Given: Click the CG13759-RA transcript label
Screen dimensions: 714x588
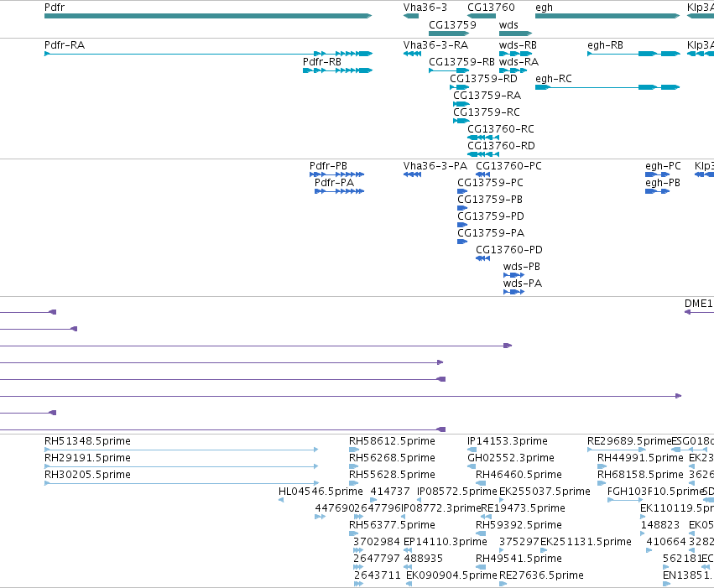Looking at the screenshot, I should click(x=487, y=96).
